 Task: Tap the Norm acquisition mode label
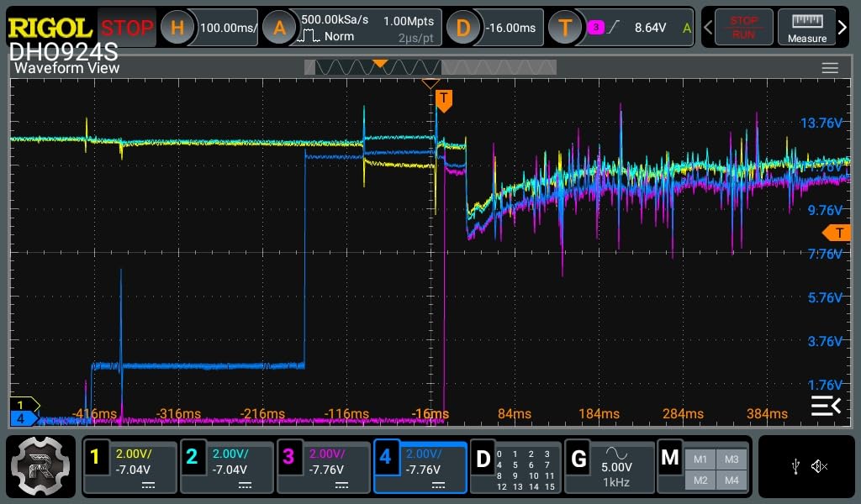(x=339, y=37)
